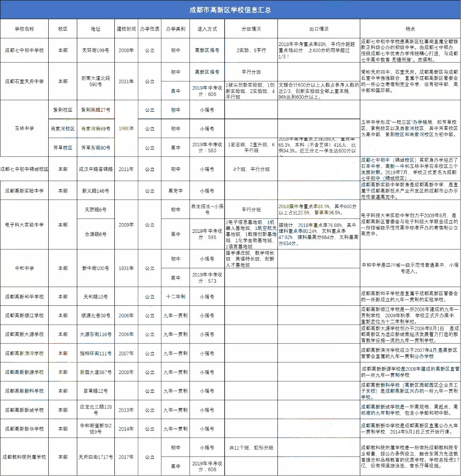This screenshot has width=461, height=476.
Task: Click the school name 成都七中初中学校
Action: click(25, 49)
